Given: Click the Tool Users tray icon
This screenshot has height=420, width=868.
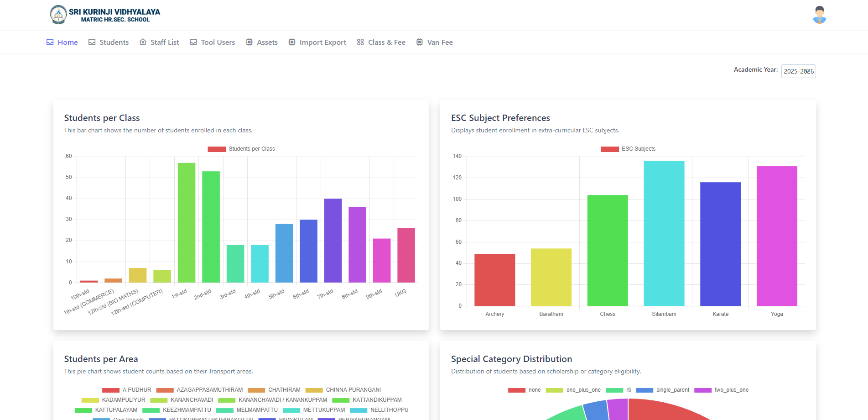Looking at the screenshot, I should [193, 42].
